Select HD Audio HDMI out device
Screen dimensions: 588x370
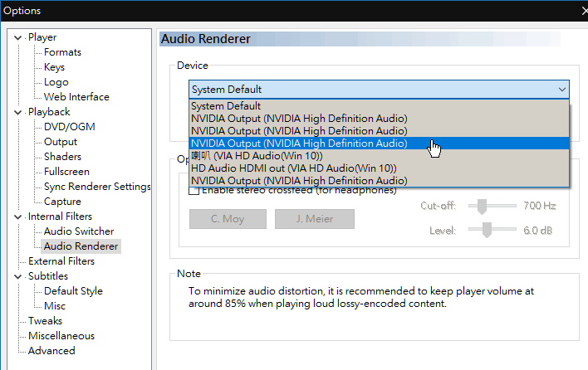coord(379,168)
